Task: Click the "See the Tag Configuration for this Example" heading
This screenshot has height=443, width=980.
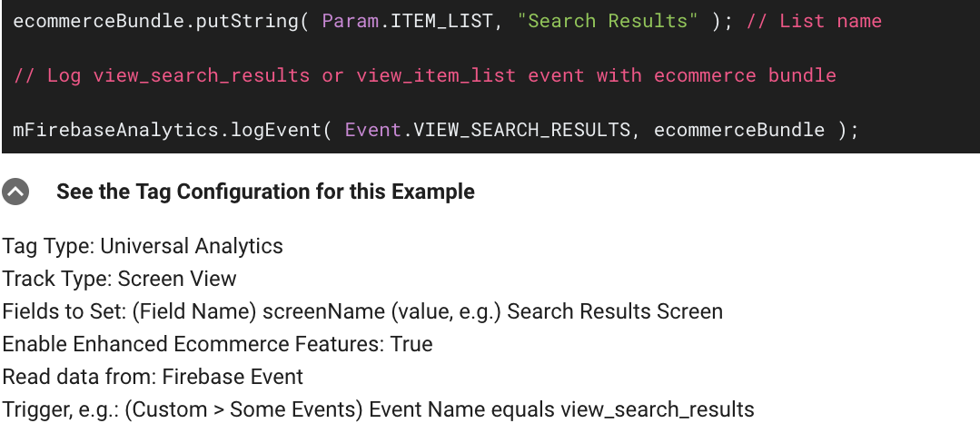Action: 265,192
